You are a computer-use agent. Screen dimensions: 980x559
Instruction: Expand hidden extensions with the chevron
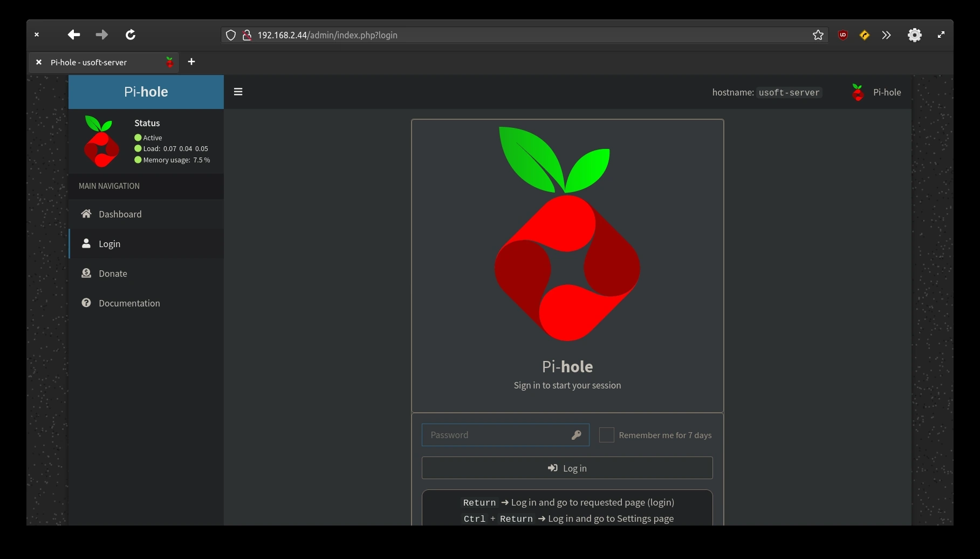[887, 35]
